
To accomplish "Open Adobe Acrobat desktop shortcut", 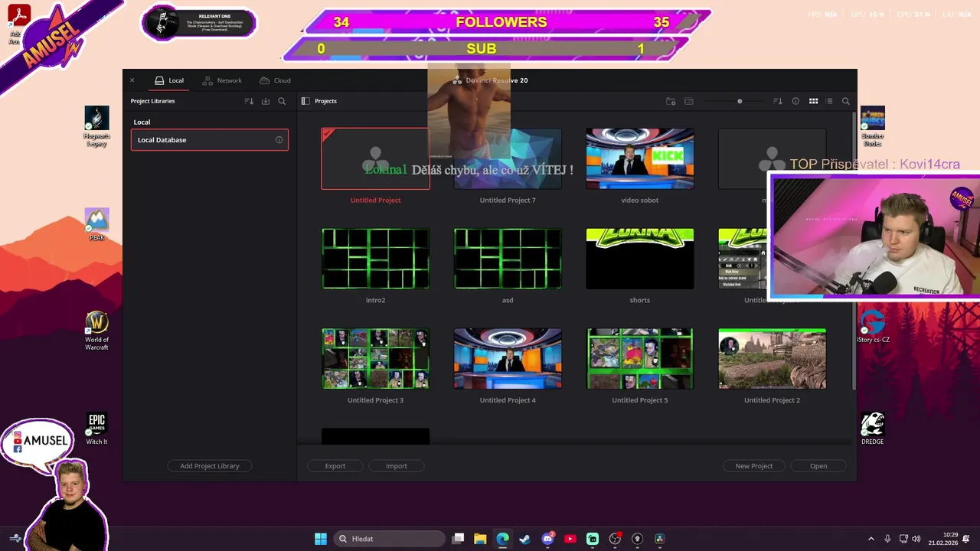I will 18,24.
